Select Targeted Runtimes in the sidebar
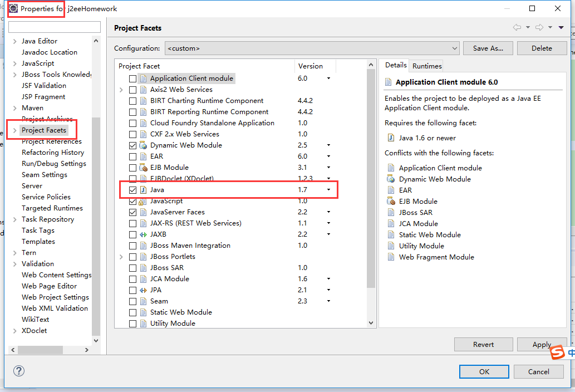The image size is (575, 392). tap(52, 208)
